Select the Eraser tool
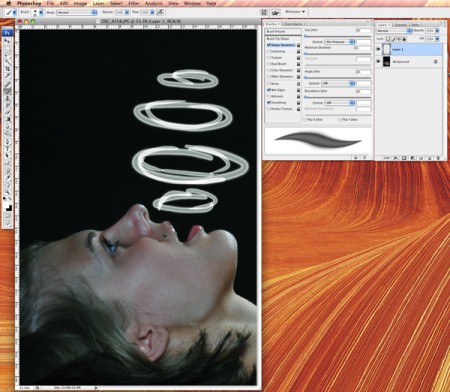450x392 pixels. pyautogui.click(x=6, y=112)
